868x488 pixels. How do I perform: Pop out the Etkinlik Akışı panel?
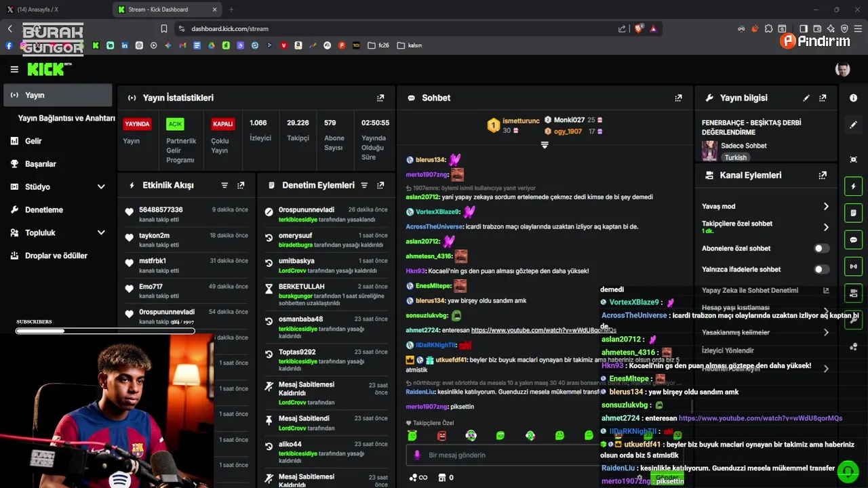[241, 185]
